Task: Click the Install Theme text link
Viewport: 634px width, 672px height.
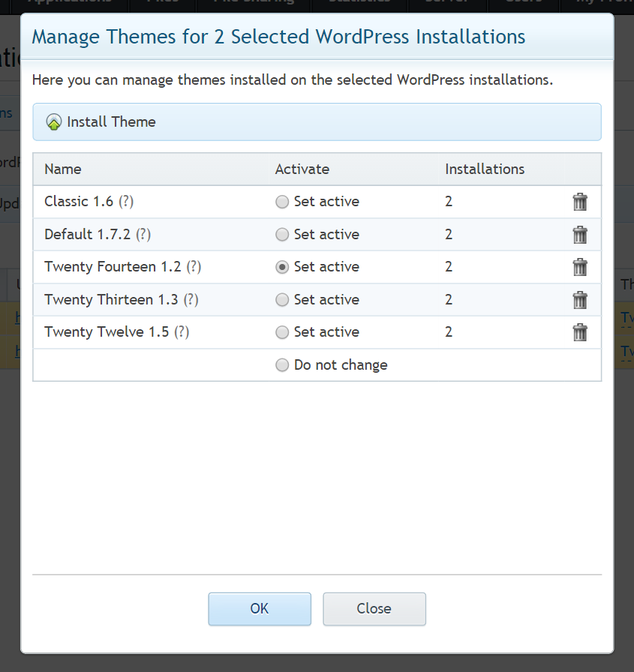Action: (x=111, y=122)
